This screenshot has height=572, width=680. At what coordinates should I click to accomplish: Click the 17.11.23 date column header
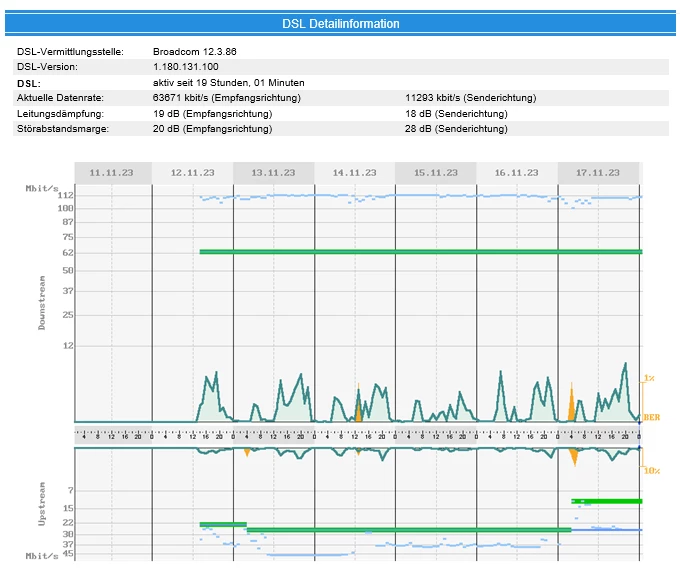click(x=598, y=173)
